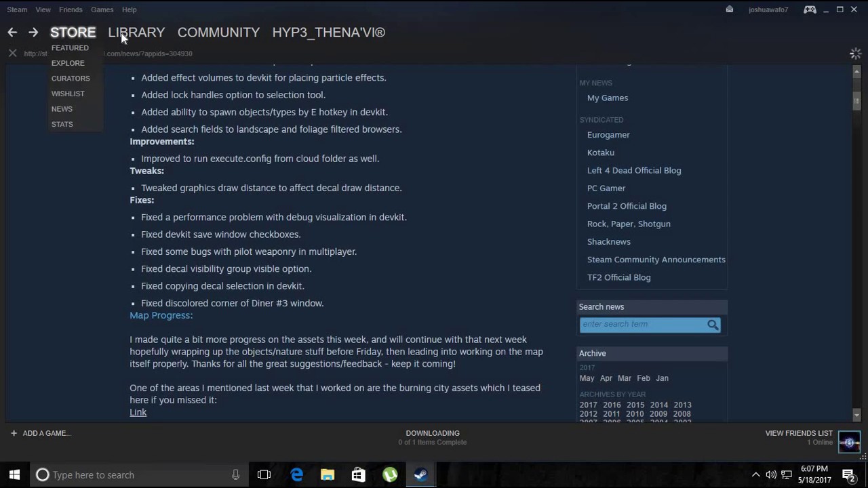Open File Explorer from the taskbar
The height and width of the screenshot is (488, 868).
328,475
